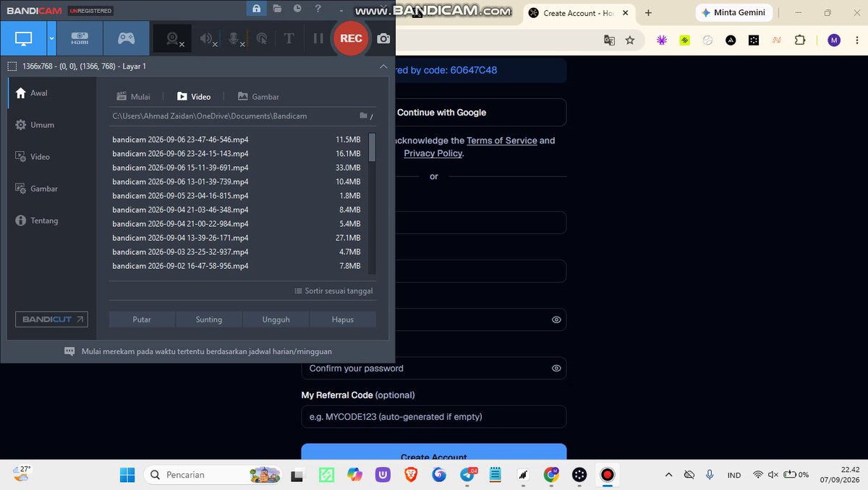The image size is (868, 490).
Task: Select HDMI device recording mode
Action: point(80,38)
